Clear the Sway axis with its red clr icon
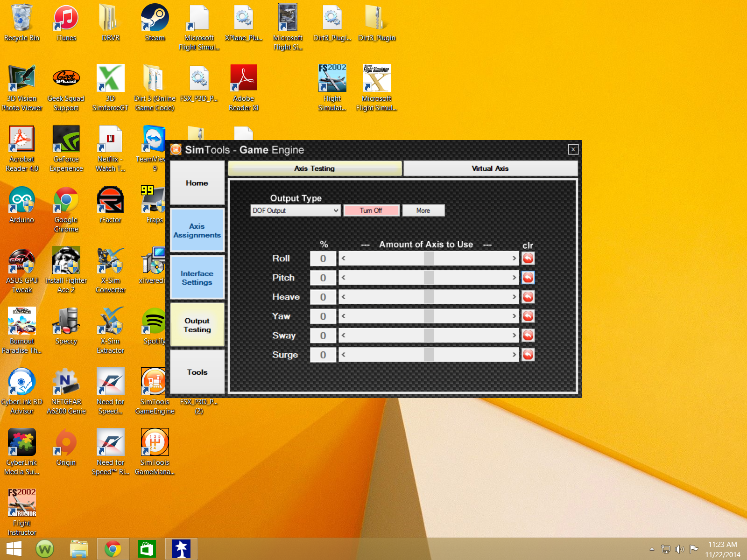Viewport: 747px width, 560px height. [528, 335]
